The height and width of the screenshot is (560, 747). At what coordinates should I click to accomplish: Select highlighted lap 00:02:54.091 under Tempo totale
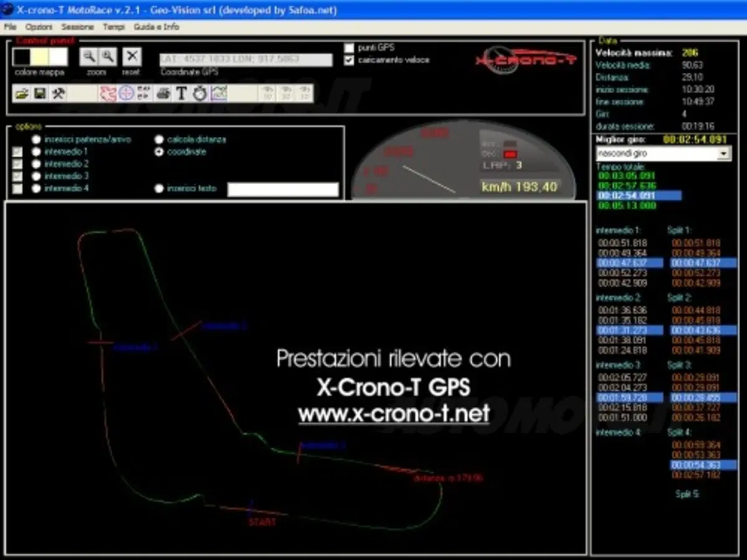(x=639, y=195)
